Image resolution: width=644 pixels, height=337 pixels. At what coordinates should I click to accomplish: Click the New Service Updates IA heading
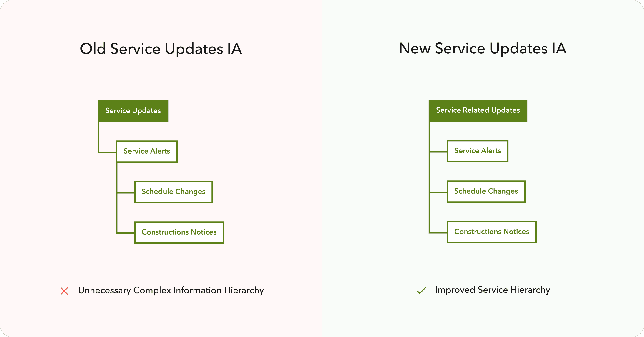(483, 48)
